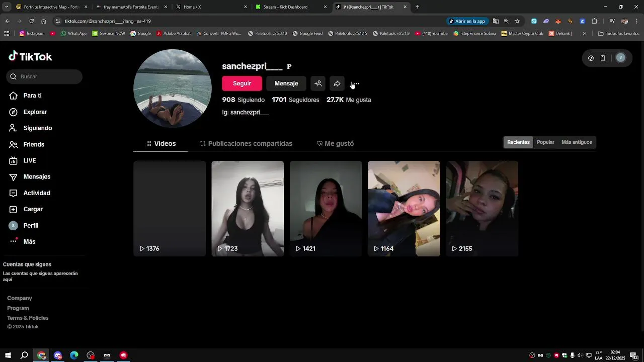Switch to the Stream - Kick Dashboard tab
644x362 pixels.
click(291, 7)
